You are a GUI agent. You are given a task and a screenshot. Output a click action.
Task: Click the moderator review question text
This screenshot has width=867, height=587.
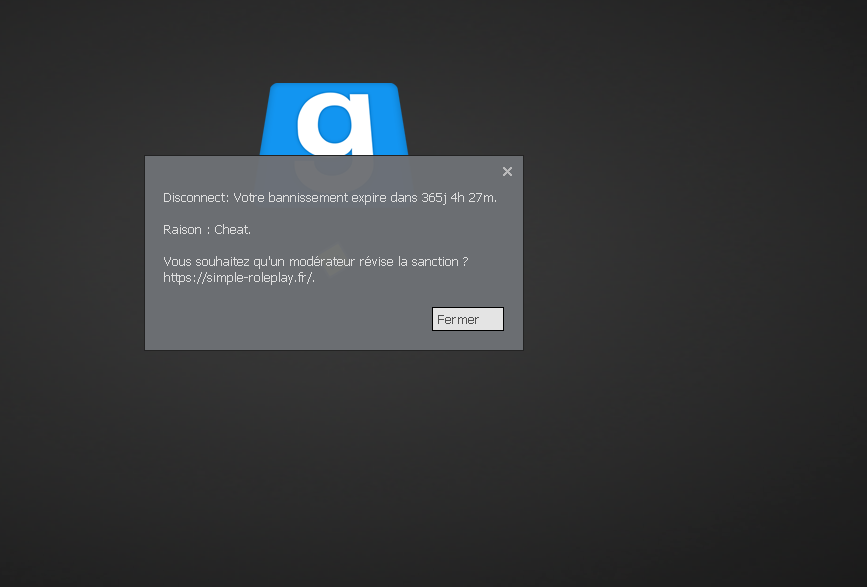click(x=316, y=261)
